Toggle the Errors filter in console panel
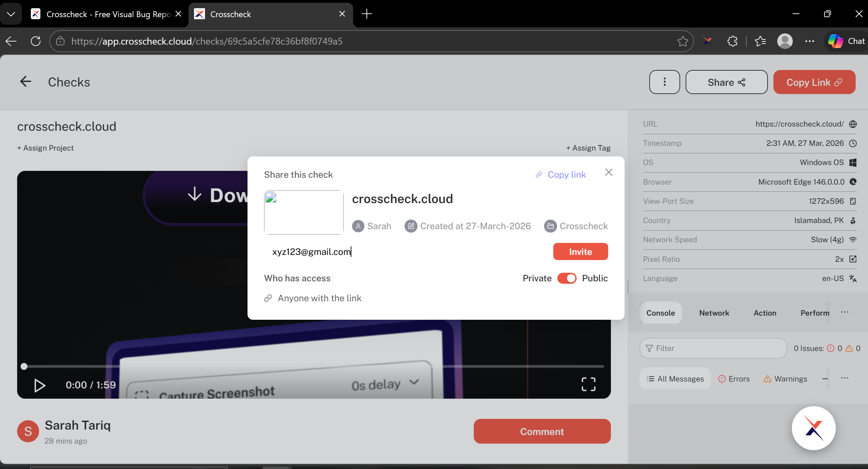The image size is (868, 469). pyautogui.click(x=734, y=378)
